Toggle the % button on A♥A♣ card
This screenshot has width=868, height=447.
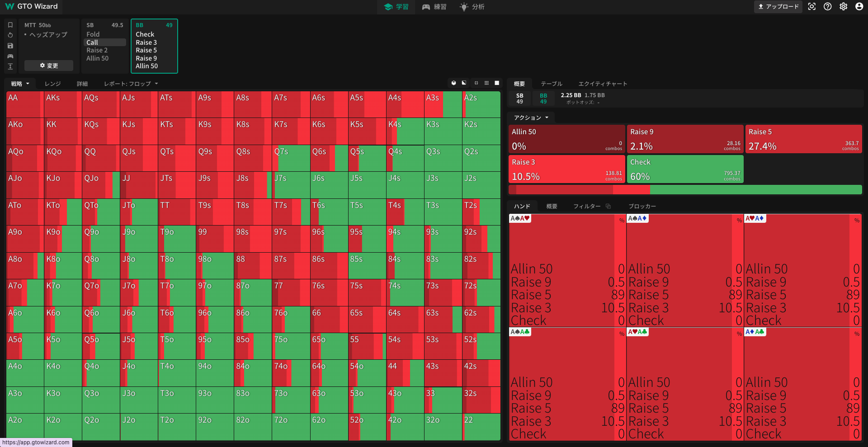click(x=739, y=334)
